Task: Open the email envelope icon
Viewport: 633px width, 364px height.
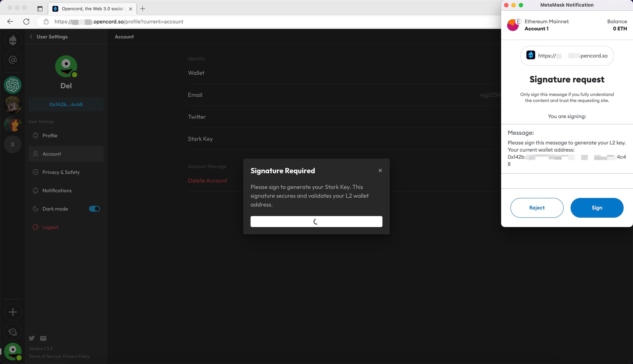Action: pyautogui.click(x=43, y=338)
